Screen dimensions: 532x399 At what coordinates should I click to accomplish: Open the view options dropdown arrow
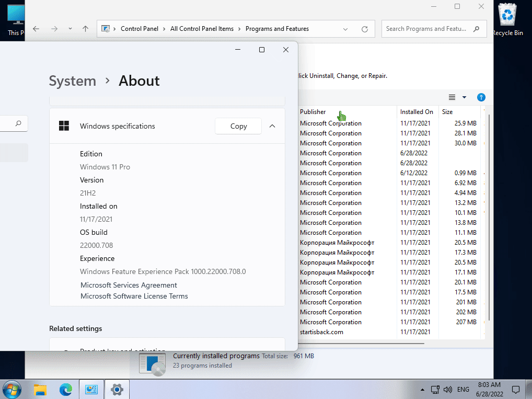click(x=464, y=97)
